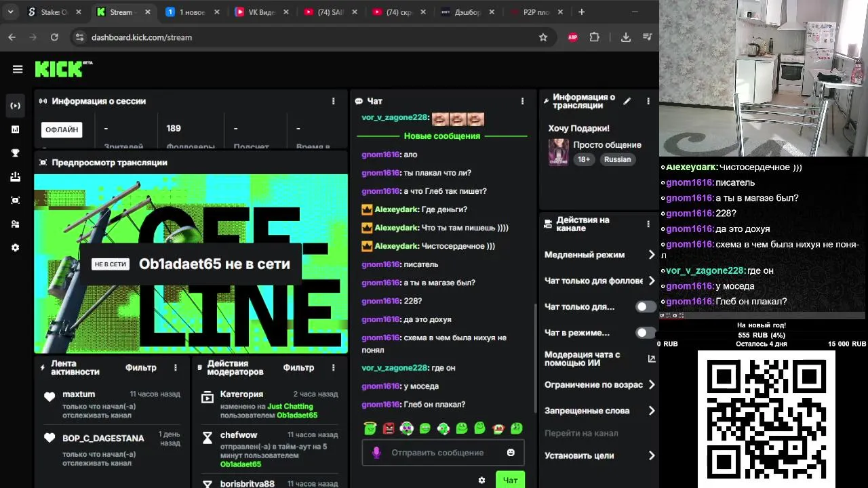The width and height of the screenshot is (868, 488).
Task: Open chat settings gear near the Chat button
Action: [x=481, y=480]
